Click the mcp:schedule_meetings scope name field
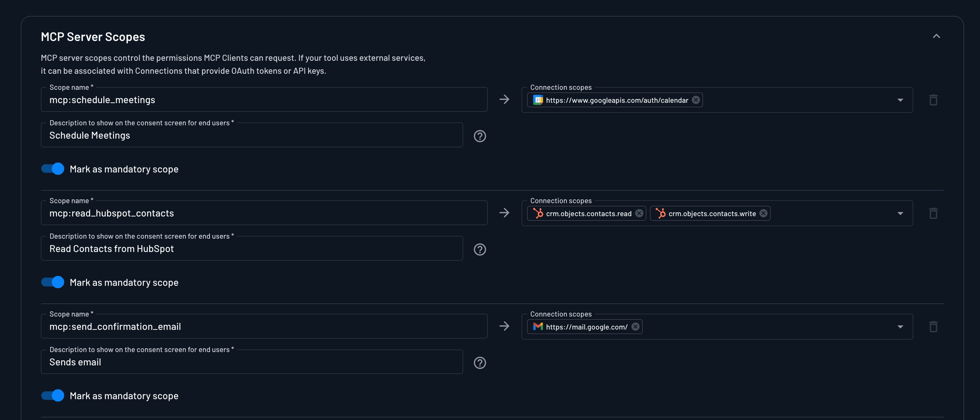This screenshot has width=980, height=420. 264,99
